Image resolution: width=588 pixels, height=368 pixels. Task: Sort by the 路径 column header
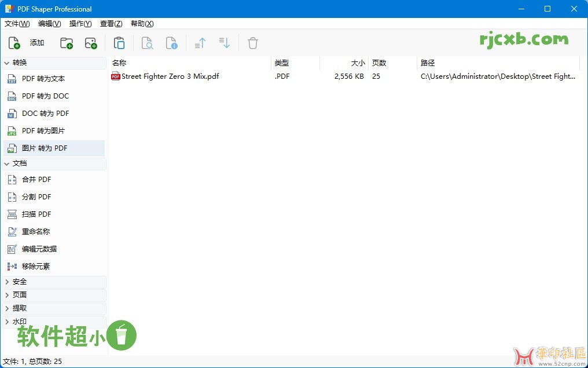pos(498,63)
